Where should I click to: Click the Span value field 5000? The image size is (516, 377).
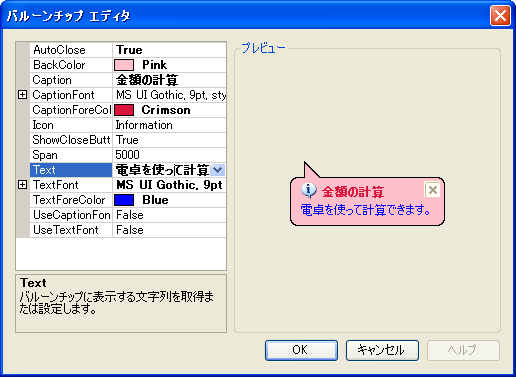(x=169, y=155)
